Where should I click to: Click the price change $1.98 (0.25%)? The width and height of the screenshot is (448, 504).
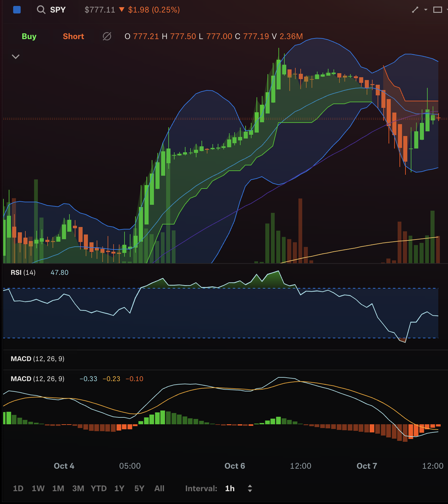click(154, 10)
